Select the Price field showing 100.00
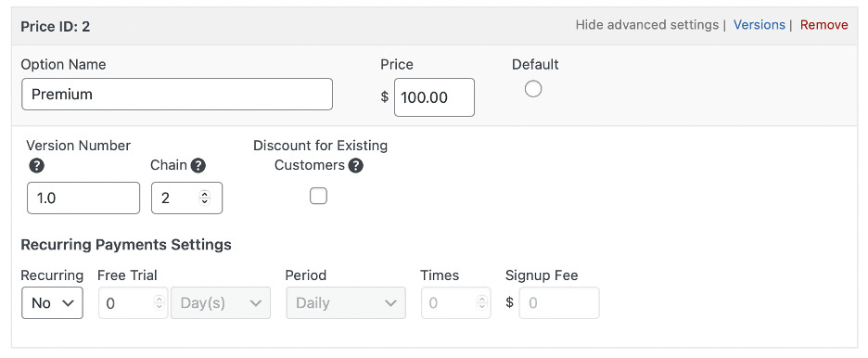This screenshot has width=868, height=358. [434, 97]
